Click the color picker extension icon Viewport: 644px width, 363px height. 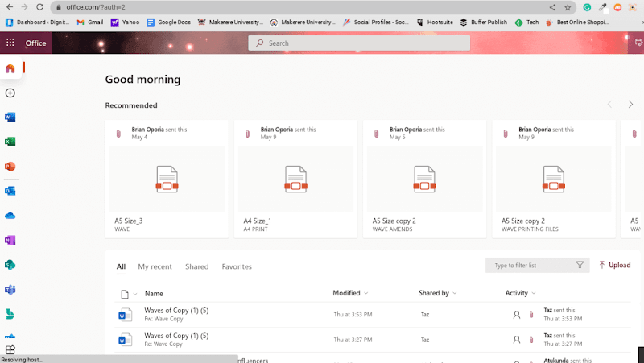click(602, 7)
